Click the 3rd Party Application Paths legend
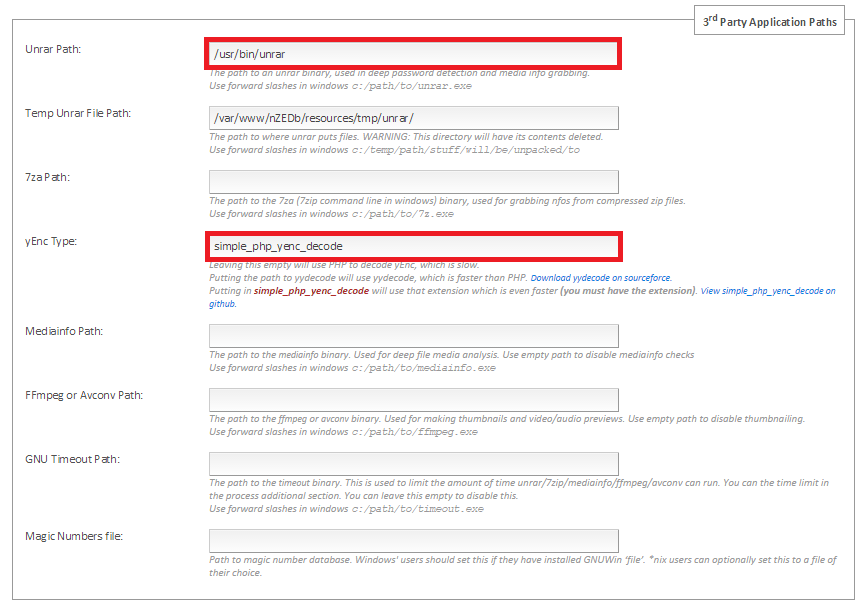The width and height of the screenshot is (863, 606). 768,22
